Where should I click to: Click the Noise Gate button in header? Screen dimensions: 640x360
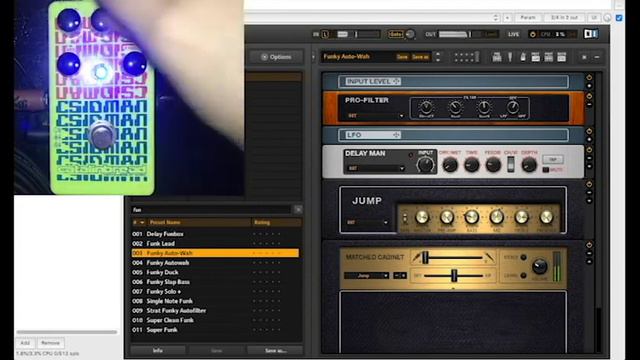395,34
